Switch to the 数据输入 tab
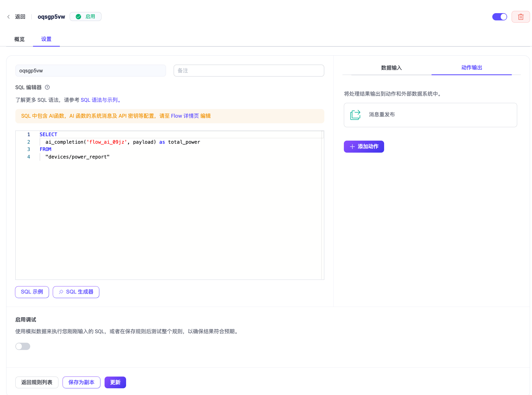 [x=391, y=68]
